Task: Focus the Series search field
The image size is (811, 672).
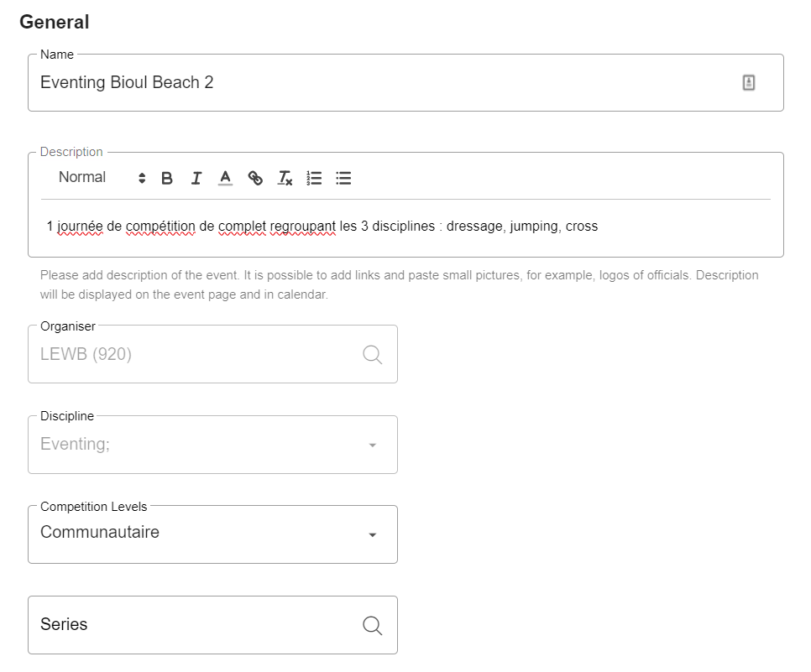Action: click(193, 625)
